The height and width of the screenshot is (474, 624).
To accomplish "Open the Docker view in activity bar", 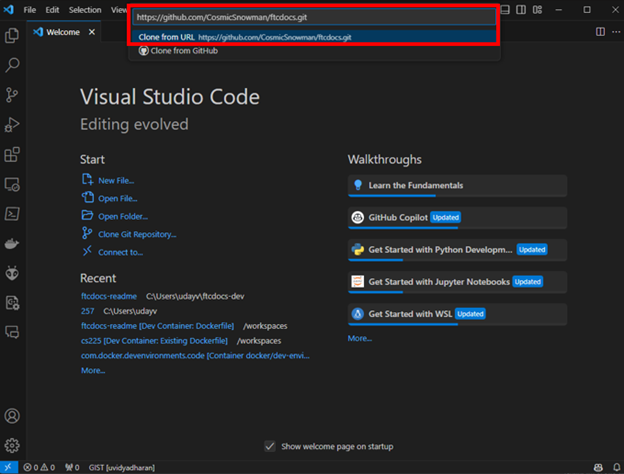I will 13,243.
